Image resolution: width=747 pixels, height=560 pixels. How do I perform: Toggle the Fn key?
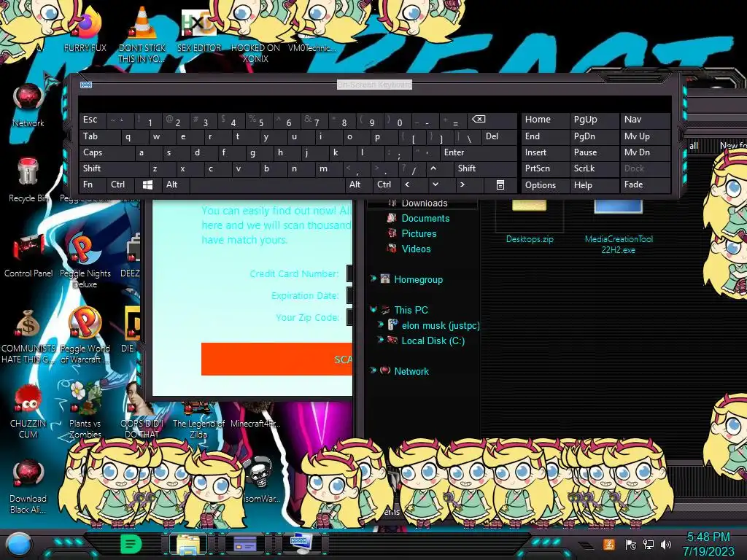coord(93,184)
